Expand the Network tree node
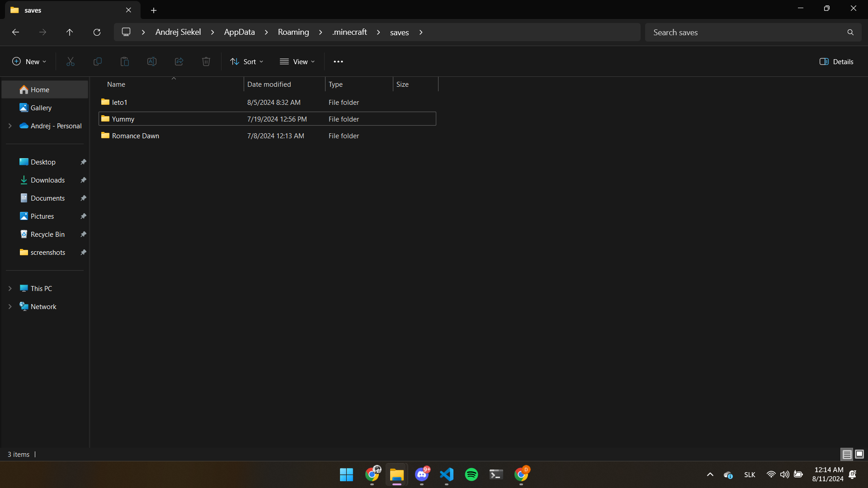868x488 pixels. coord(10,306)
